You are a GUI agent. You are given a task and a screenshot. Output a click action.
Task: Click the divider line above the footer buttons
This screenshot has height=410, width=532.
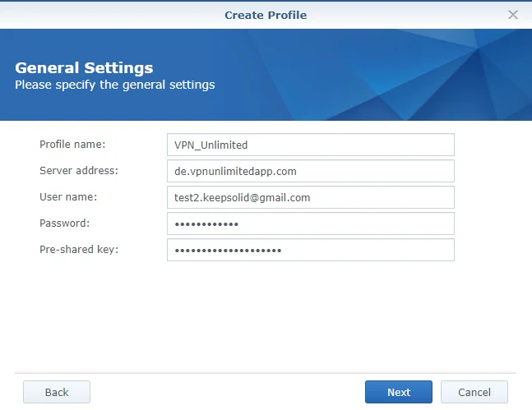(266, 373)
